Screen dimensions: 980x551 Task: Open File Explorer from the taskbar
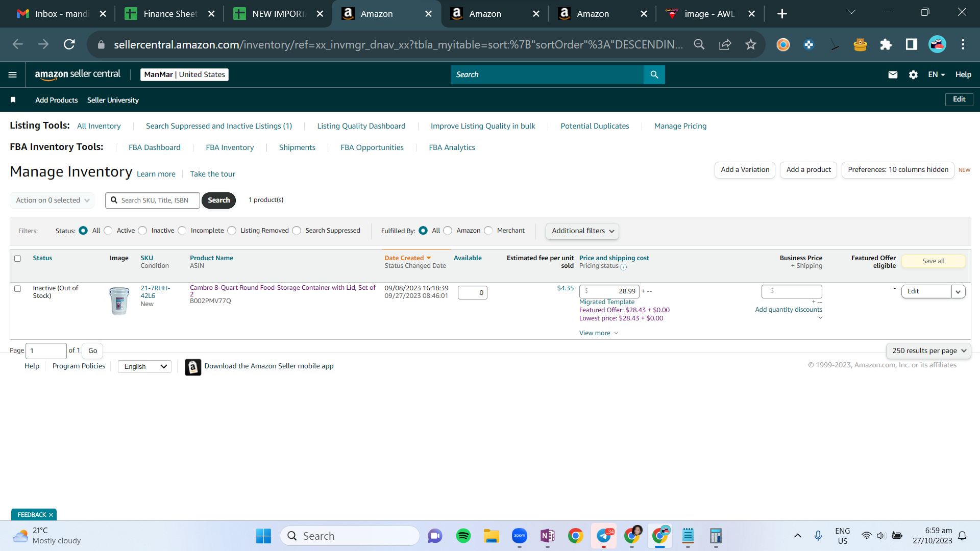pos(492,536)
